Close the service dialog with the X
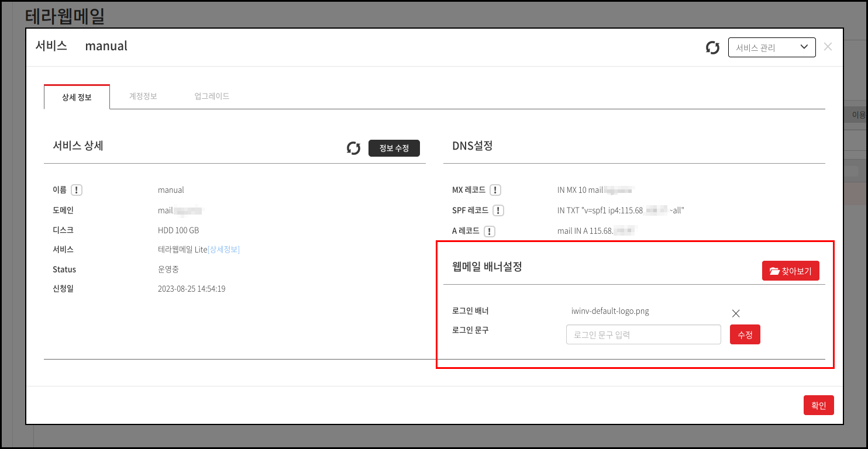This screenshot has height=449, width=868. coord(828,47)
